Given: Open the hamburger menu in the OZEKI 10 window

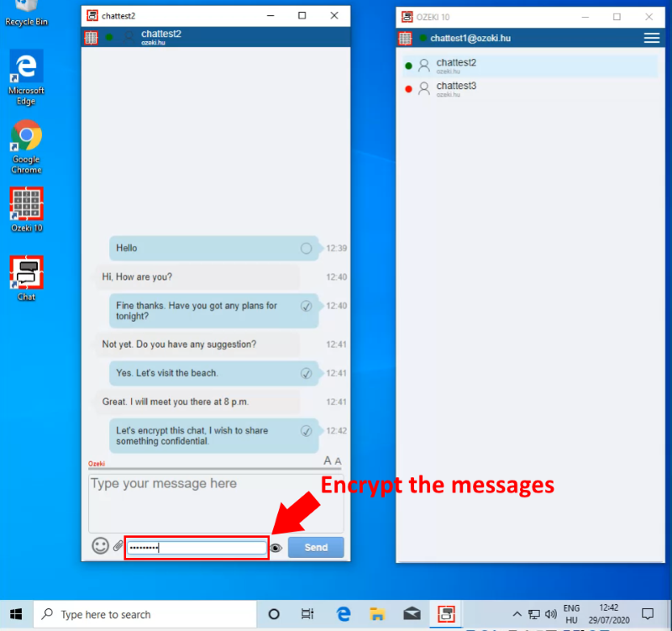Looking at the screenshot, I should (x=653, y=38).
